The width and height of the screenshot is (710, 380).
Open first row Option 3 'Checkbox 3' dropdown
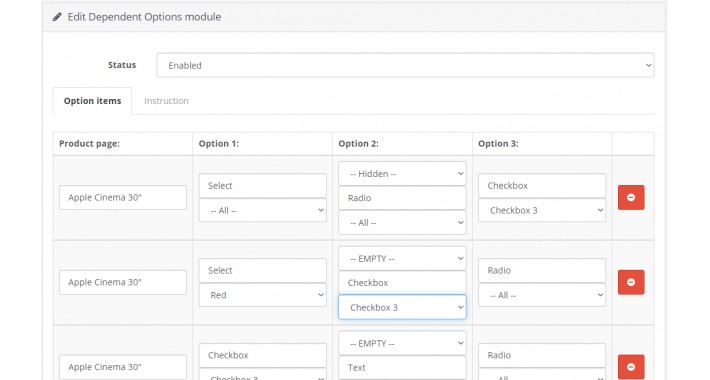pos(542,210)
